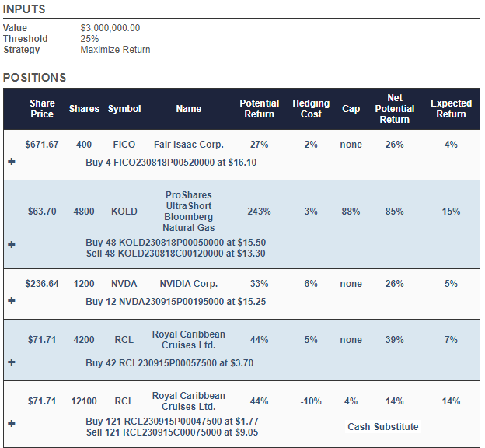Click the 88% cap value for KOLD
The width and height of the screenshot is (485, 448).
coord(351,212)
